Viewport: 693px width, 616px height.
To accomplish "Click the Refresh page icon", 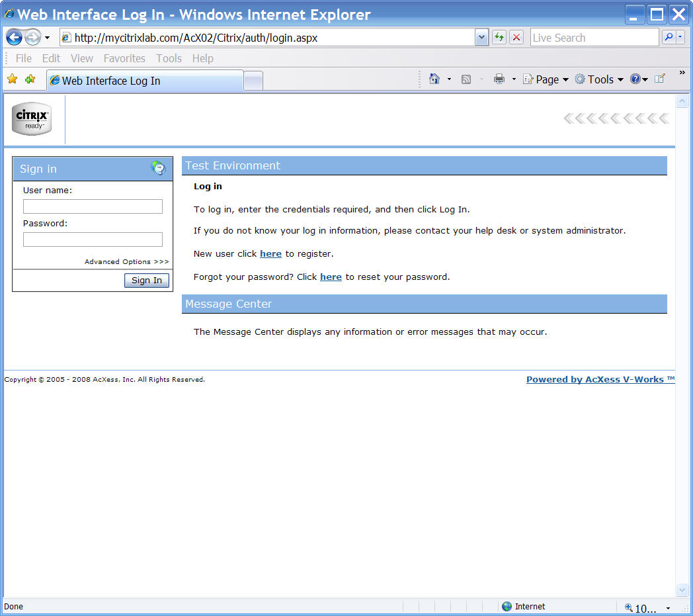I will pyautogui.click(x=499, y=38).
